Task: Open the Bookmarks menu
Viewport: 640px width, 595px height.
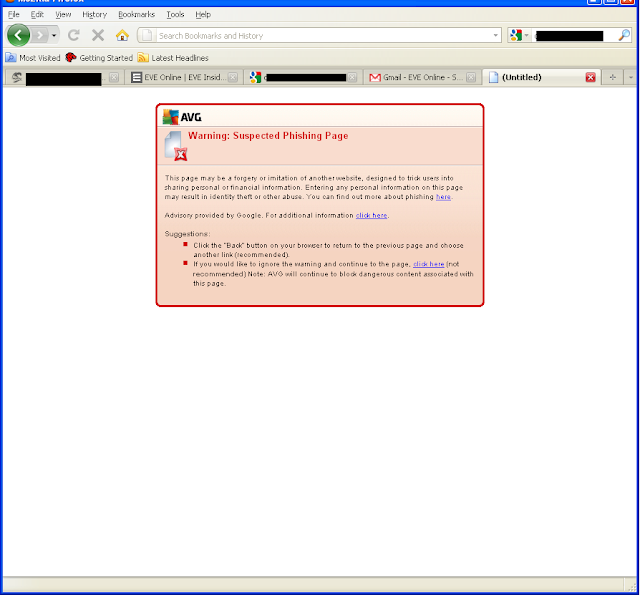Action: click(x=136, y=14)
